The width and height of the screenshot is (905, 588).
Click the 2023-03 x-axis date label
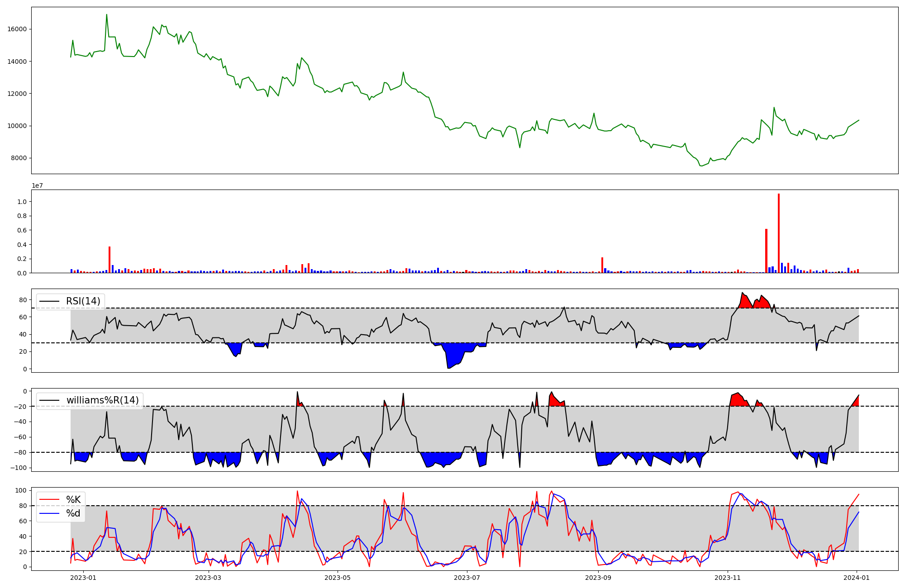point(209,578)
